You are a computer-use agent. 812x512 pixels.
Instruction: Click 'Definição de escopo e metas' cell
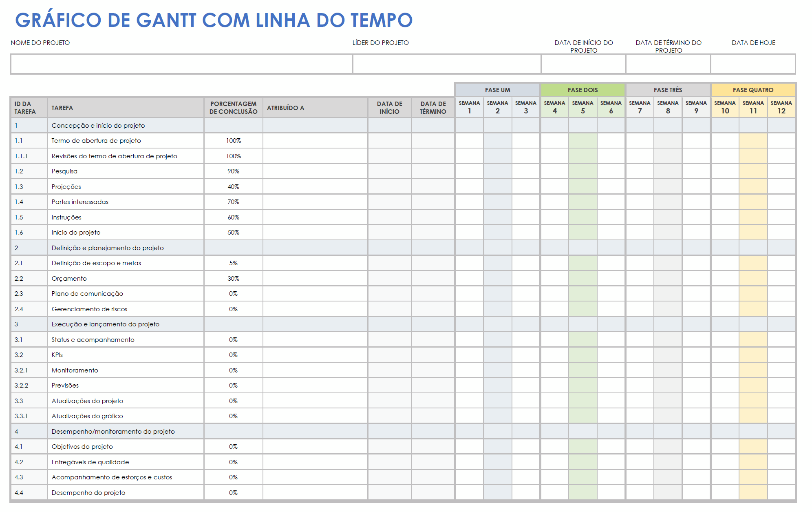(126, 263)
